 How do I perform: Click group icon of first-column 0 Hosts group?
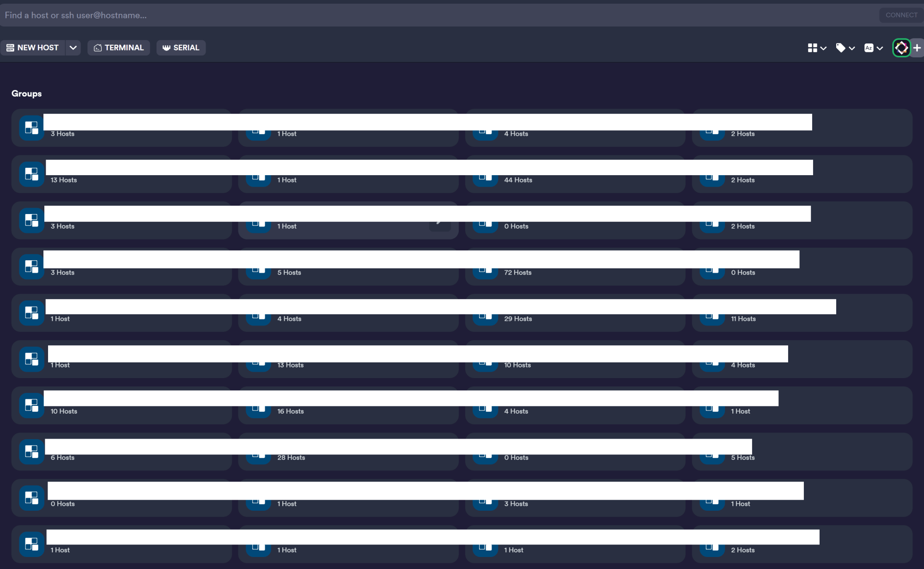click(x=31, y=498)
